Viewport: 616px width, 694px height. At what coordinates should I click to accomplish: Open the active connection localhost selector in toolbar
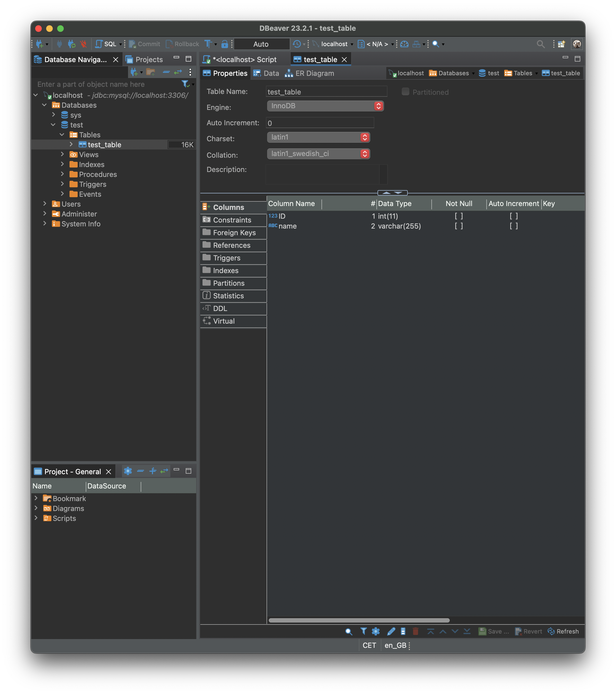333,44
